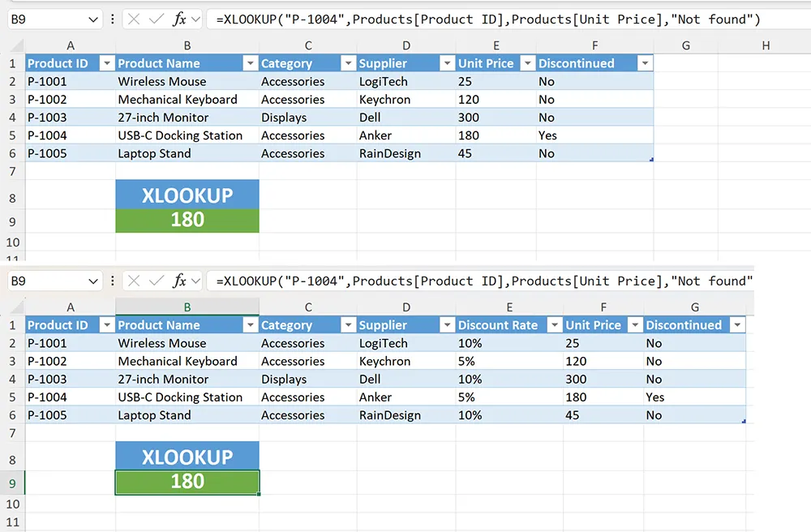Expand the top Name Box dropdown arrow
Image resolution: width=811 pixels, height=532 pixels.
[x=92, y=19]
